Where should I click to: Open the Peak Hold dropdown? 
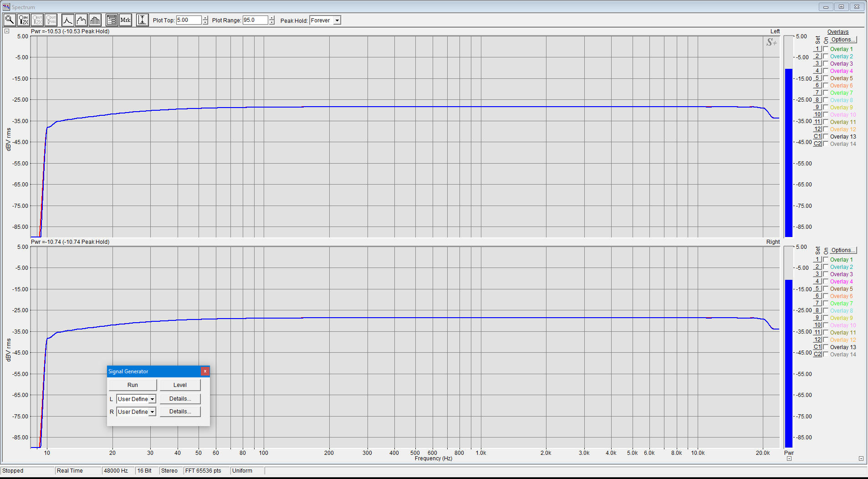tap(337, 21)
